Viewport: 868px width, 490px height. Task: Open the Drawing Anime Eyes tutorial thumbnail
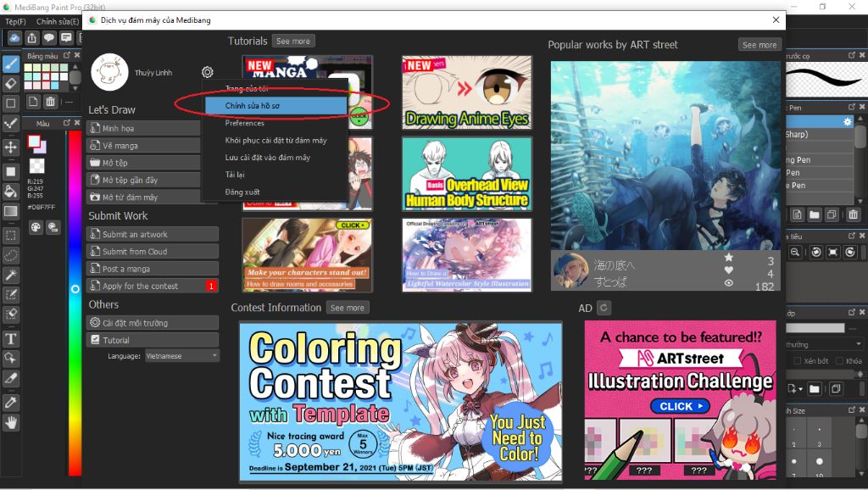click(x=467, y=92)
